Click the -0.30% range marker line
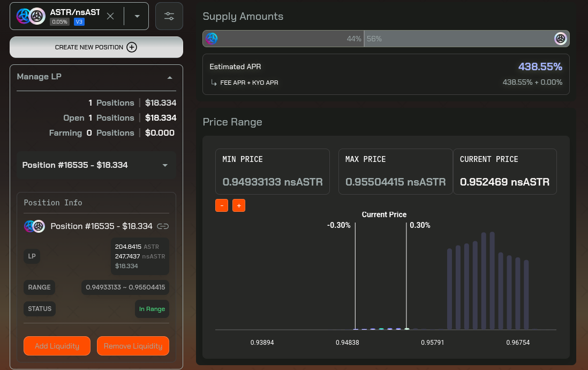Viewport: 588px width, 370px height. (x=355, y=276)
